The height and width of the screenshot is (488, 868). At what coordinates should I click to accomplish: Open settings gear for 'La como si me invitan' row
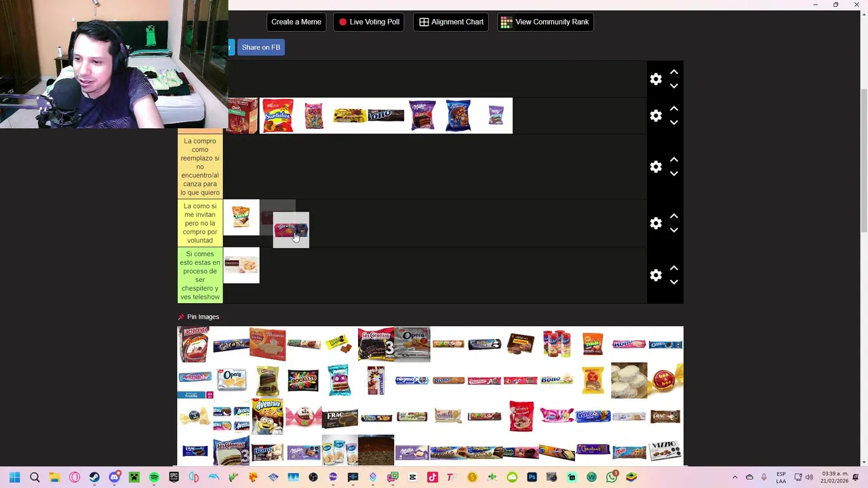[656, 223]
